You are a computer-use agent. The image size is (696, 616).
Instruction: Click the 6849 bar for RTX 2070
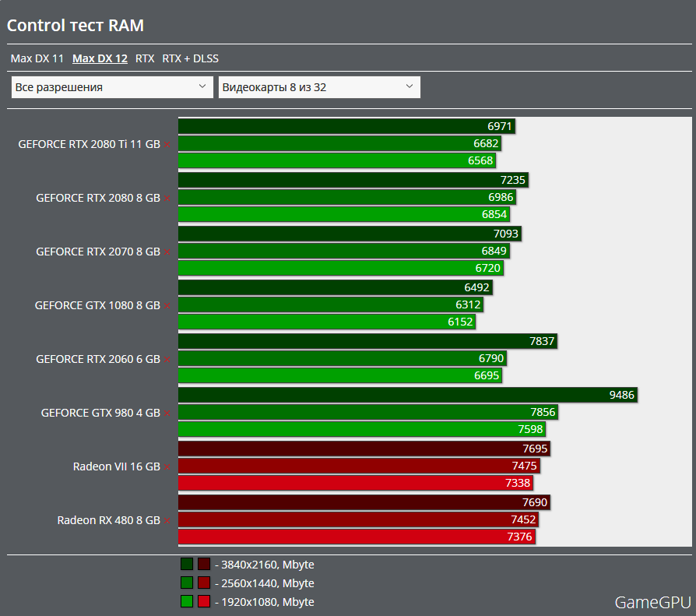click(x=344, y=251)
